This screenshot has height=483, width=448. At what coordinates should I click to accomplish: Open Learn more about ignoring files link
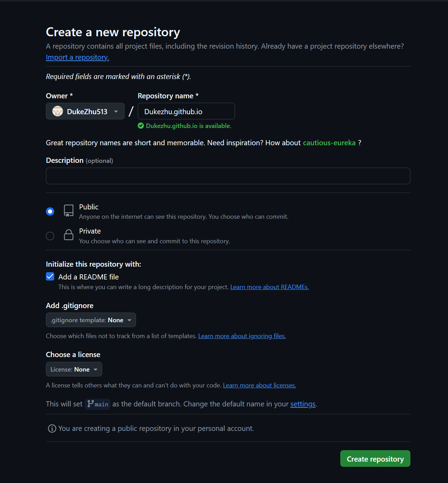[x=242, y=336]
